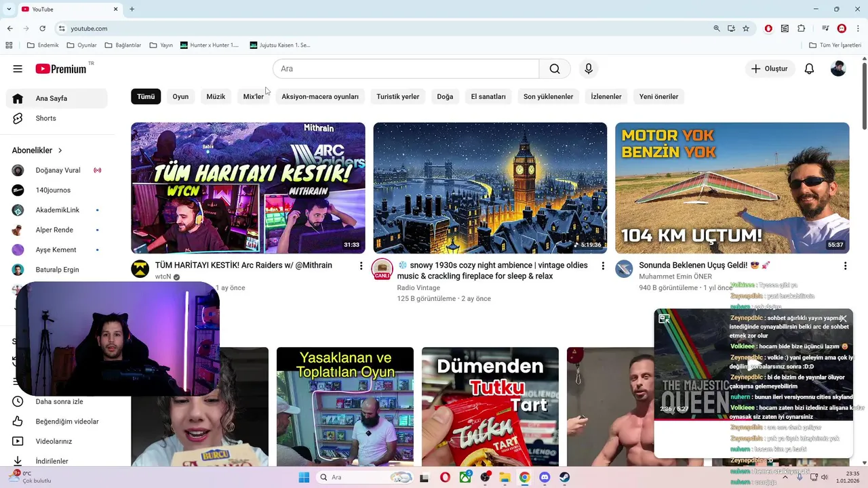Select the Tümü filter chip

click(x=146, y=96)
